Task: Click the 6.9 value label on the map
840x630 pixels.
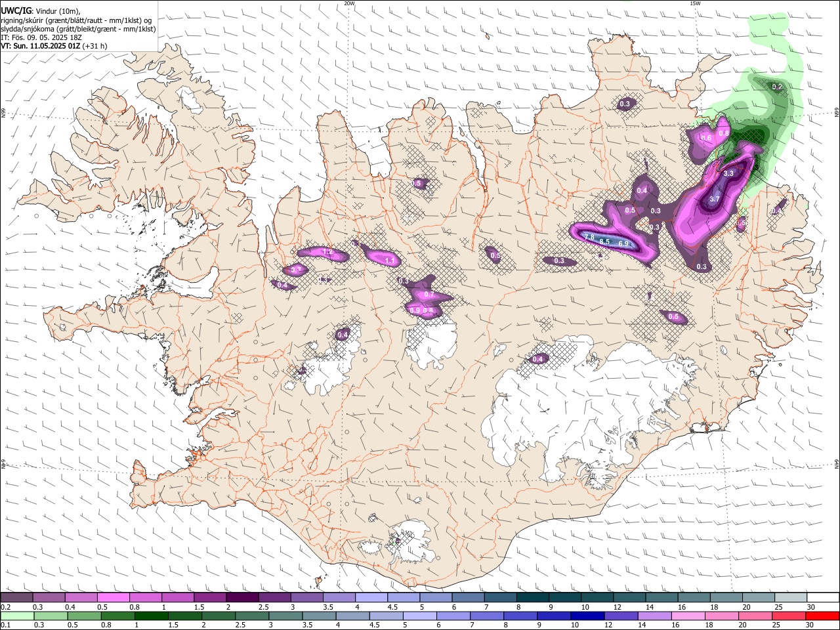Action: [624, 243]
